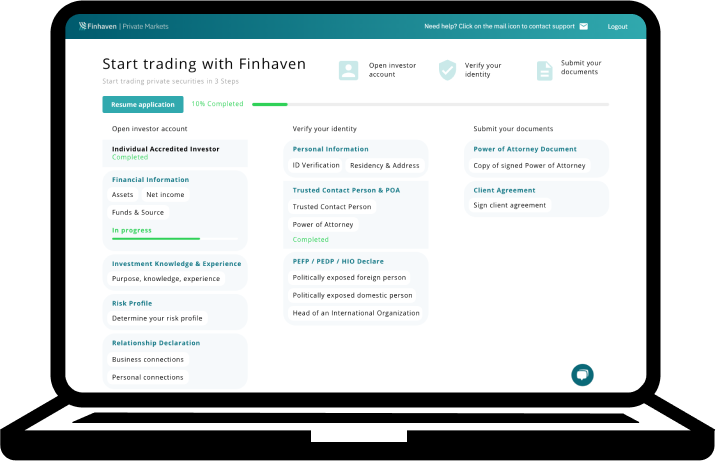The width and height of the screenshot is (716, 461).
Task: Click 'Submit your documents' column heading
Action: [x=513, y=129]
